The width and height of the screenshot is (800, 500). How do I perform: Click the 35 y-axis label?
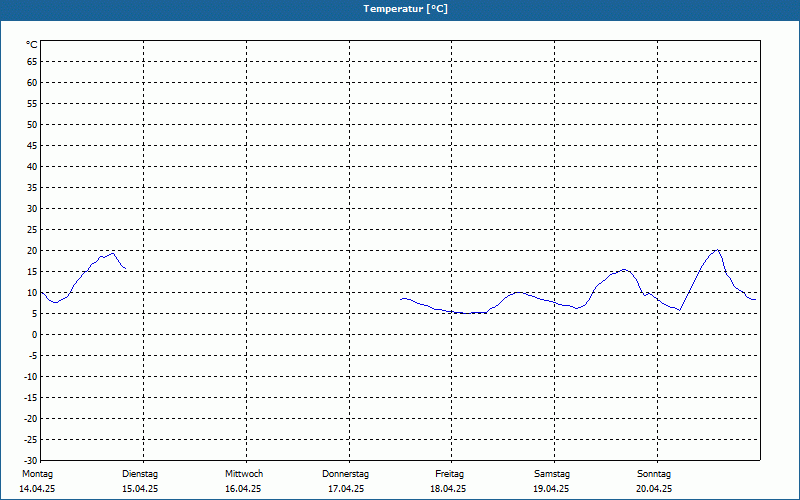click(32, 188)
